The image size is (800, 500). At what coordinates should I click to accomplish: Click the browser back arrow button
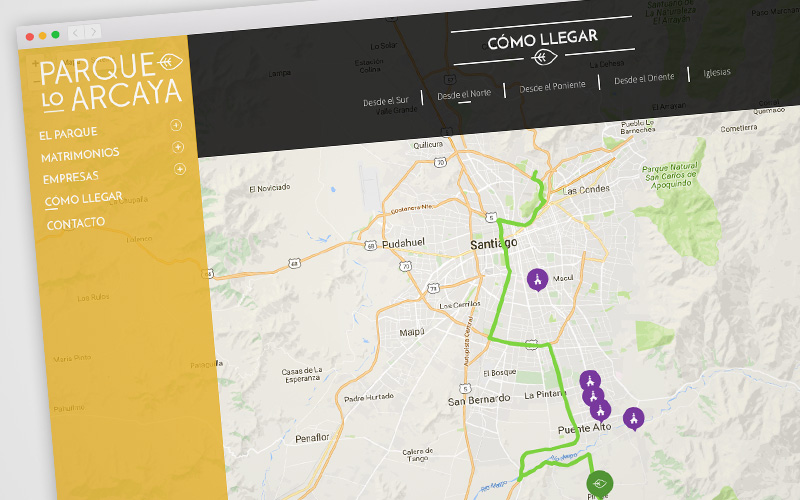76,33
